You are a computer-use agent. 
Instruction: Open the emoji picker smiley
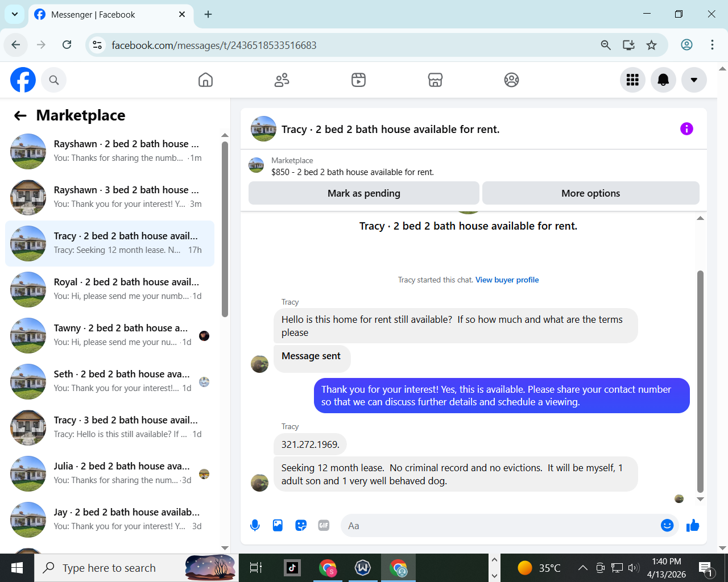point(667,526)
